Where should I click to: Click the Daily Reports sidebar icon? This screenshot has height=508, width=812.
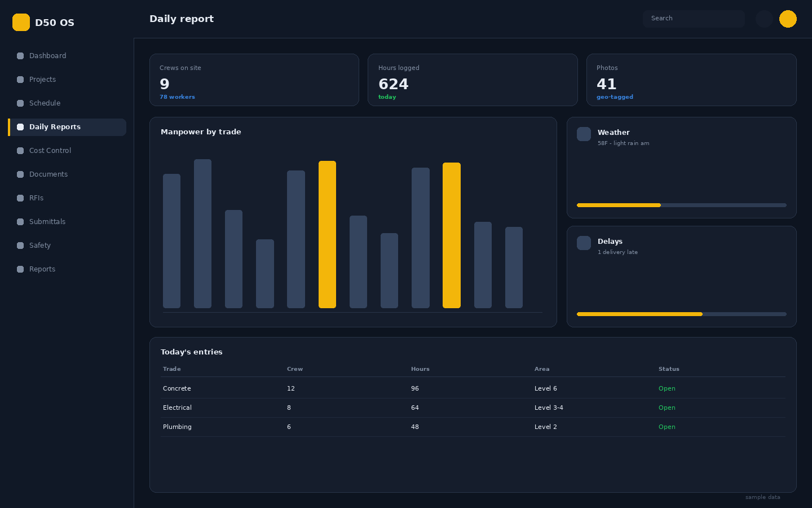click(x=20, y=127)
